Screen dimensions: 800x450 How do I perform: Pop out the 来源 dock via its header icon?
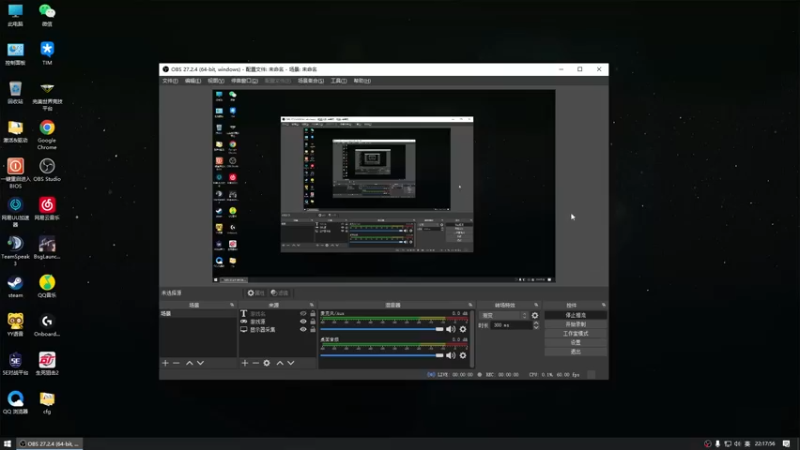click(x=312, y=305)
